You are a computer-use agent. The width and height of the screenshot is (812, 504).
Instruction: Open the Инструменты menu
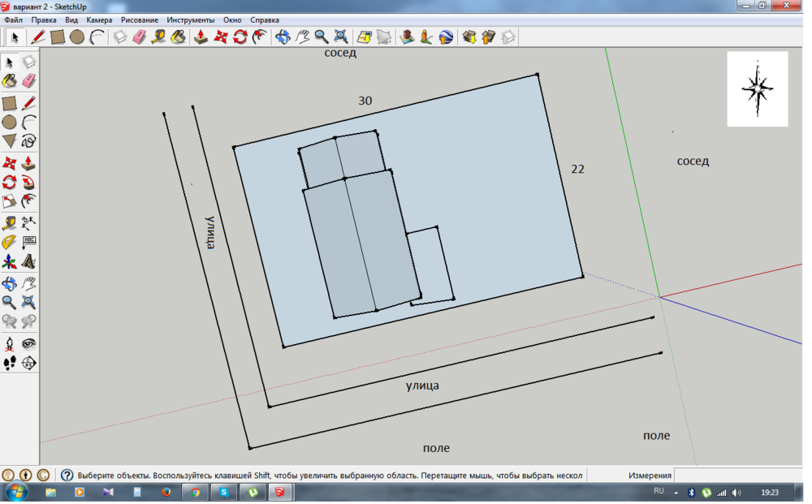pos(191,19)
